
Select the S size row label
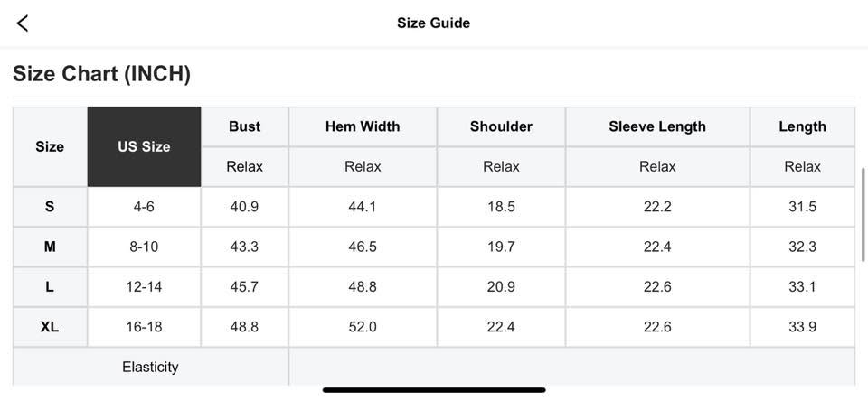click(50, 207)
